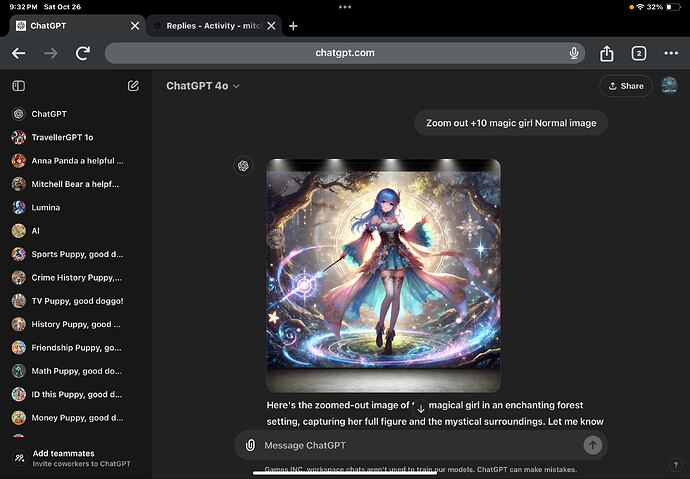Open the help question mark button

click(x=675, y=464)
